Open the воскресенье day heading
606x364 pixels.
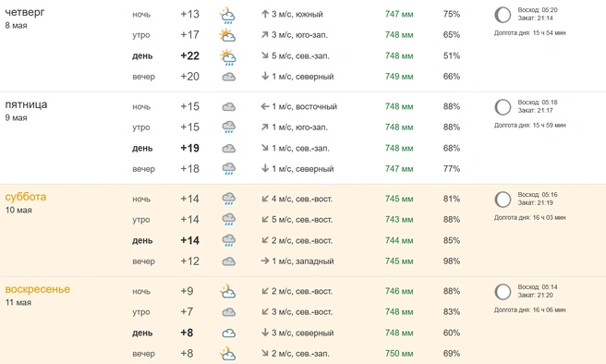(x=38, y=289)
